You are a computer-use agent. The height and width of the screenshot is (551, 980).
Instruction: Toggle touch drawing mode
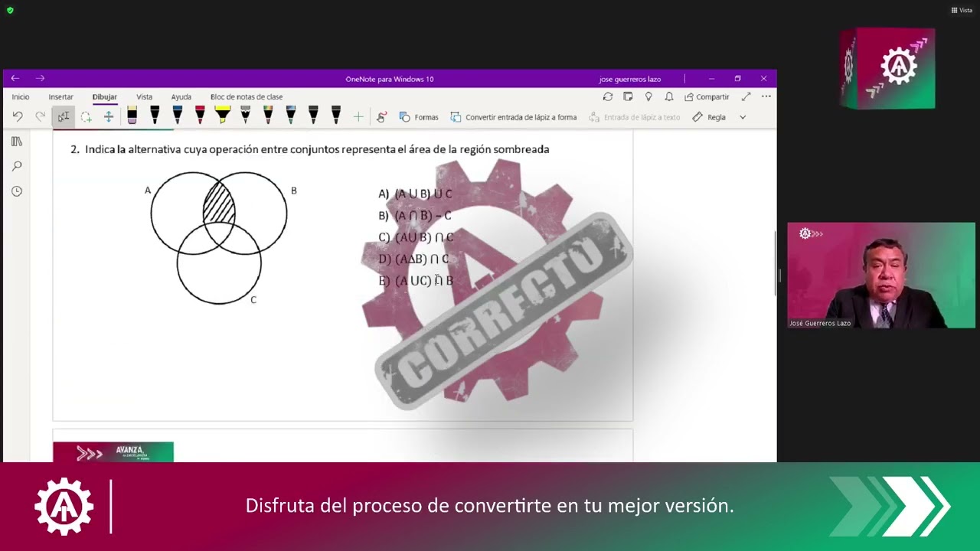click(x=381, y=117)
